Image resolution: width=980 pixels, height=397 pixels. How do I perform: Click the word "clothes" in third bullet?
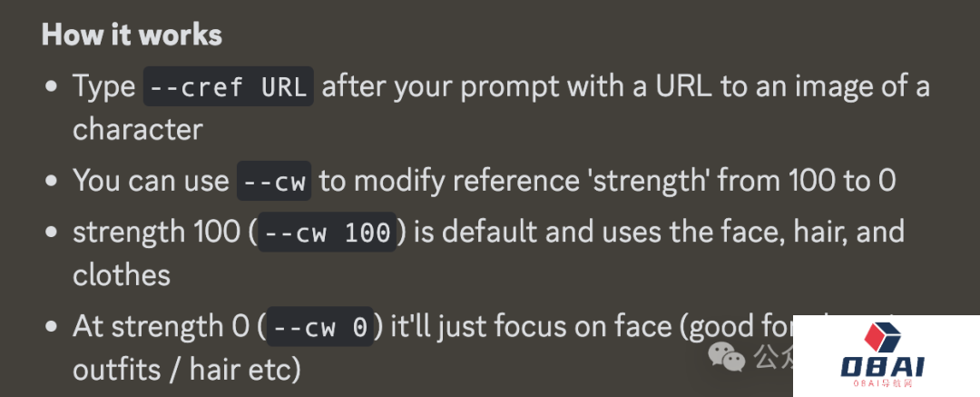point(122,274)
